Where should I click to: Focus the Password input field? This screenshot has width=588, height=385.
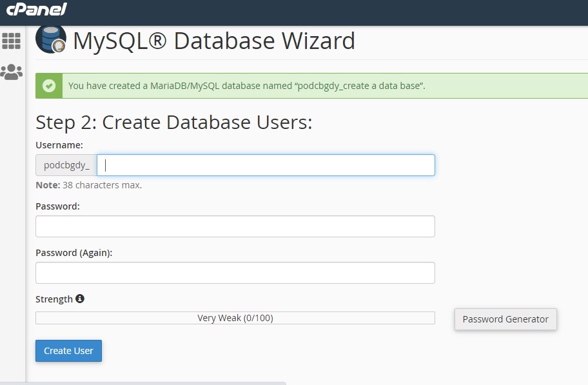[x=235, y=226]
